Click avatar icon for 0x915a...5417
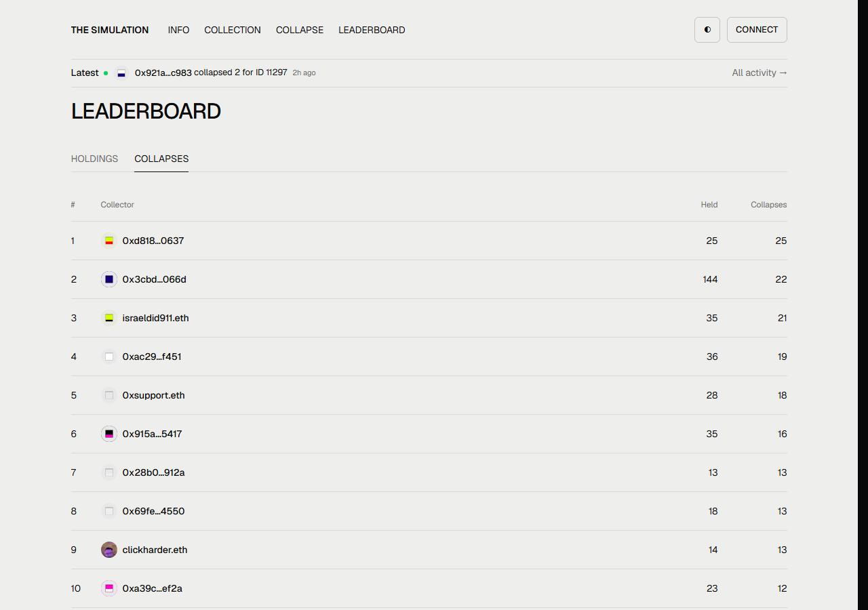This screenshot has width=868, height=610. tap(109, 434)
